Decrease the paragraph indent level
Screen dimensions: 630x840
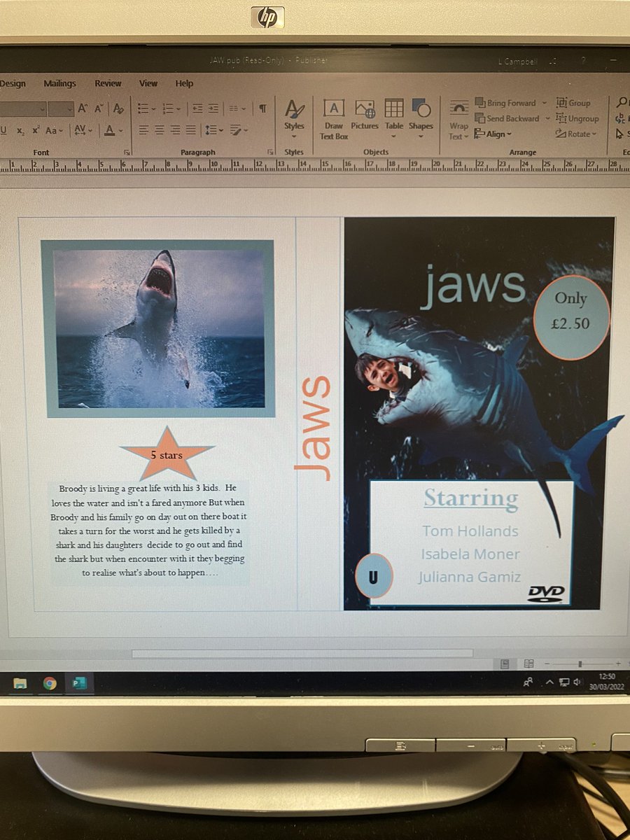pyautogui.click(x=197, y=108)
